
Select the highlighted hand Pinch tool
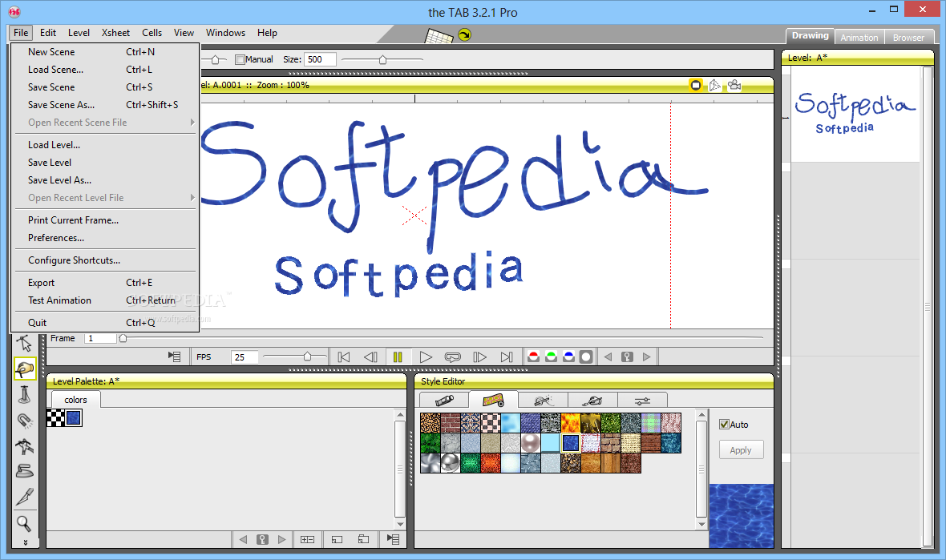(25, 369)
